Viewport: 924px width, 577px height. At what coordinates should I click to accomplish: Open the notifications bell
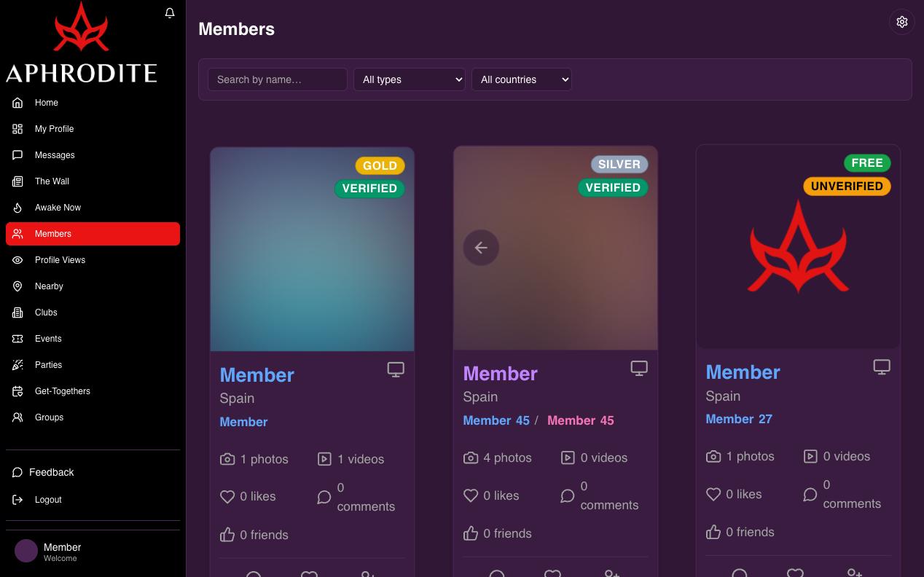tap(170, 12)
